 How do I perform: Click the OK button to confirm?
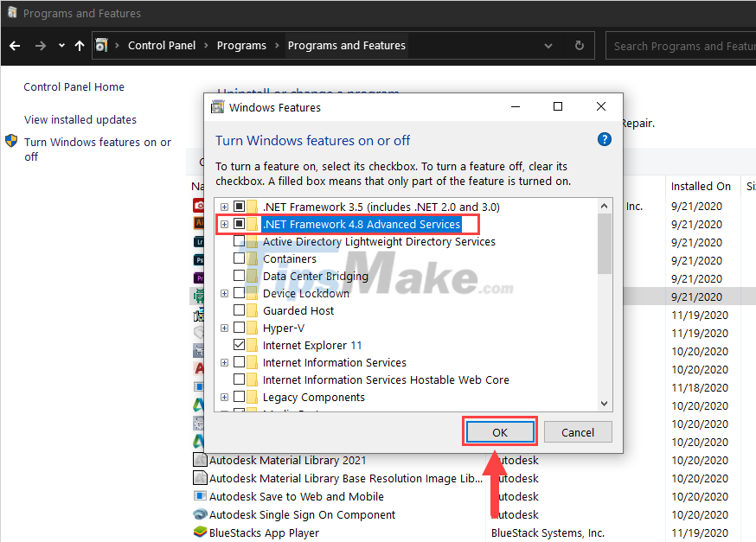click(499, 431)
